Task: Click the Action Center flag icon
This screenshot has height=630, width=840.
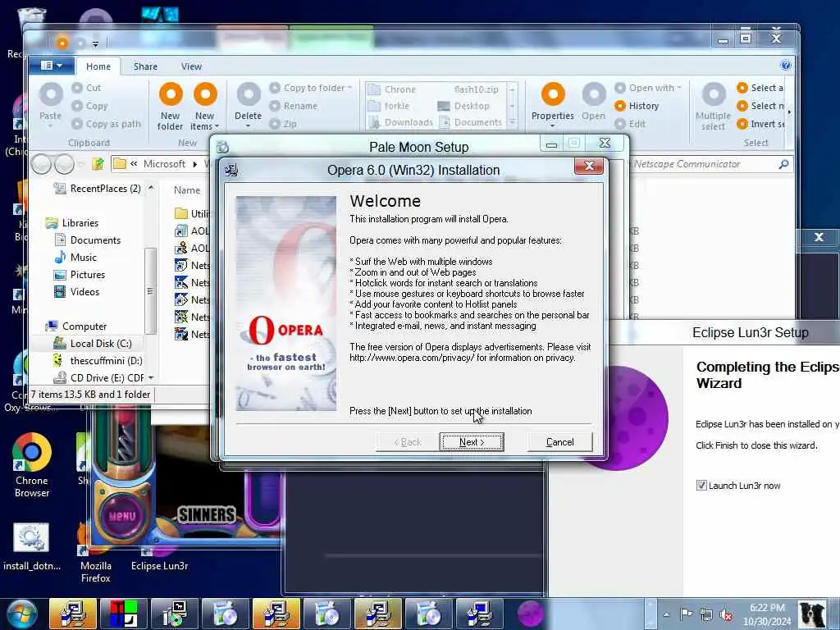Action: pos(687,614)
